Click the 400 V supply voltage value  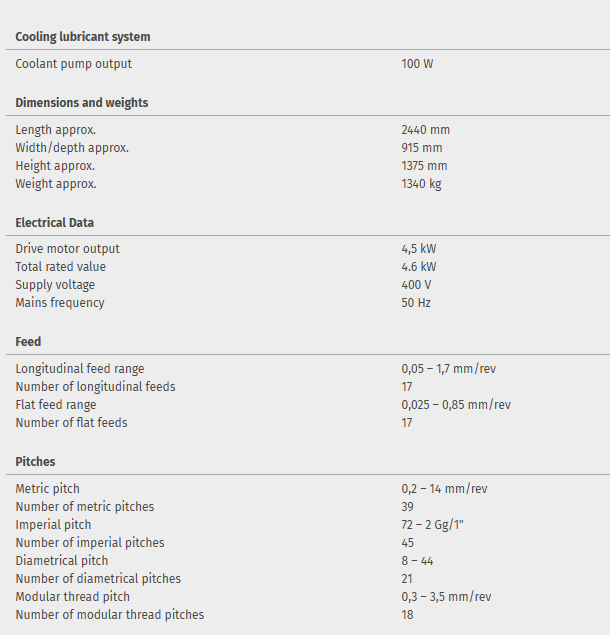tap(417, 285)
